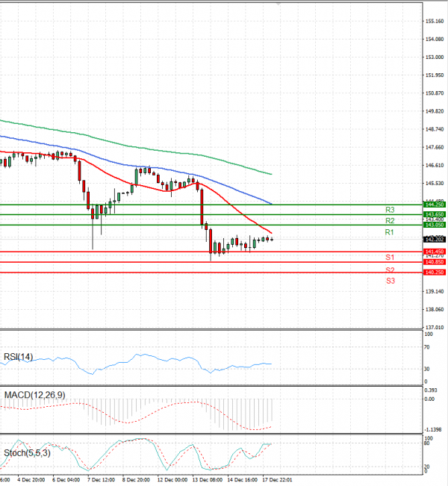This screenshot has width=448, height=486.
Task: Click the 13 Dec 08:00 time label
Action: coord(208,479)
